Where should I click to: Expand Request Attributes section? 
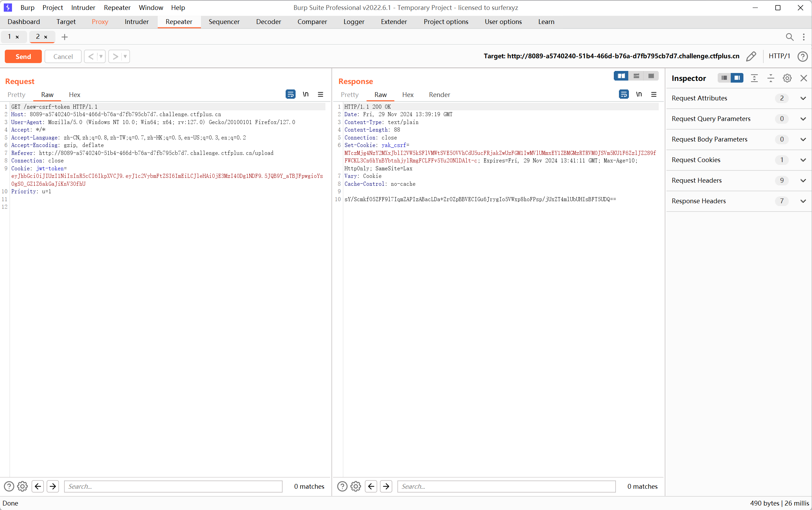tap(803, 98)
